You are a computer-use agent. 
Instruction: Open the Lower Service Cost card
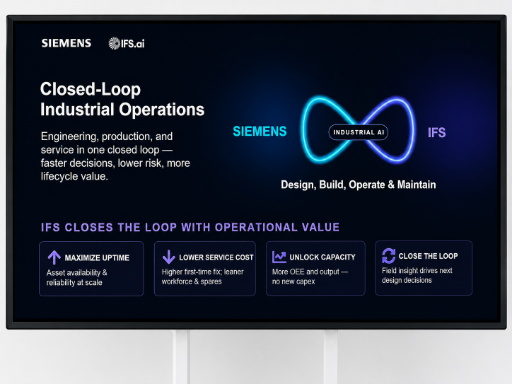coord(205,268)
